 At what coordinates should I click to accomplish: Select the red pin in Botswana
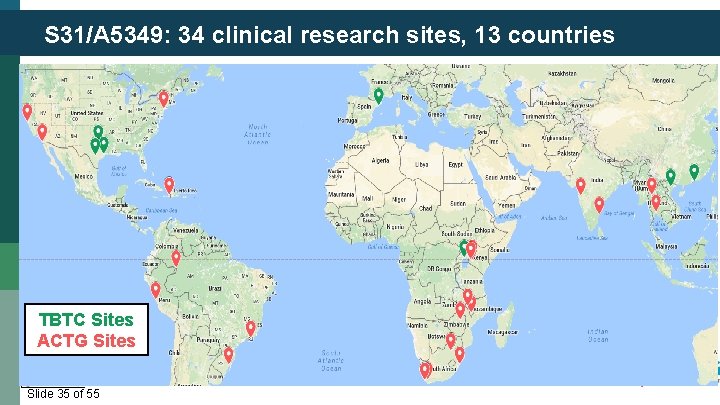[450, 341]
